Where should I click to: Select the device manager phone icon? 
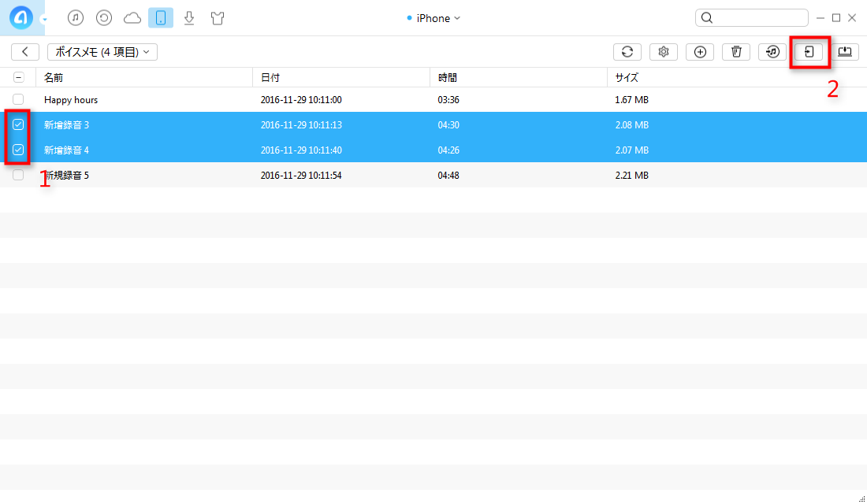(160, 18)
